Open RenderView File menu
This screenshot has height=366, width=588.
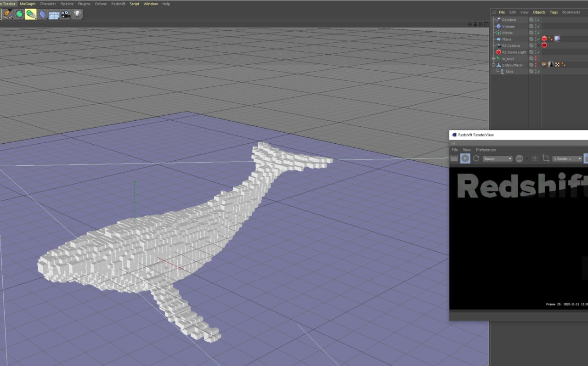pos(455,150)
